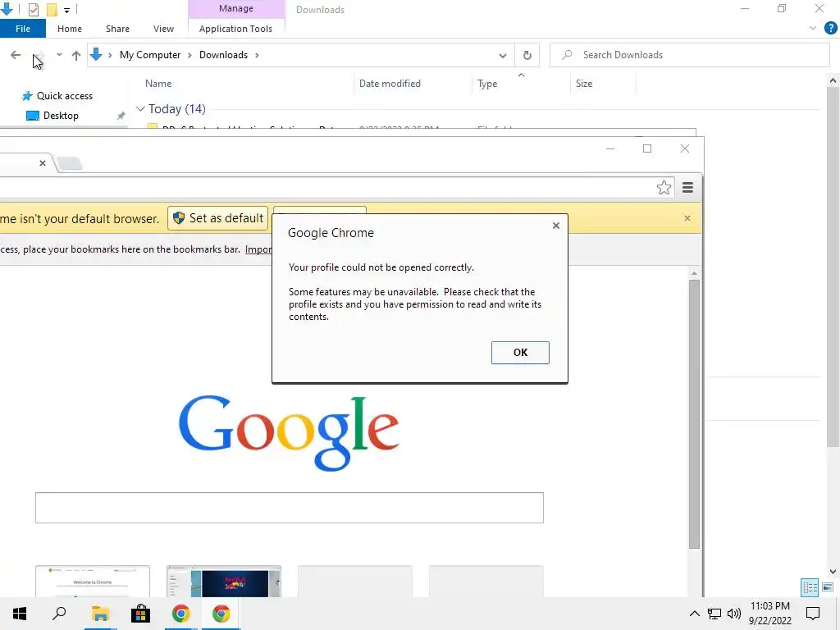Click New folder quick access icon
840x630 pixels.
pos(52,9)
